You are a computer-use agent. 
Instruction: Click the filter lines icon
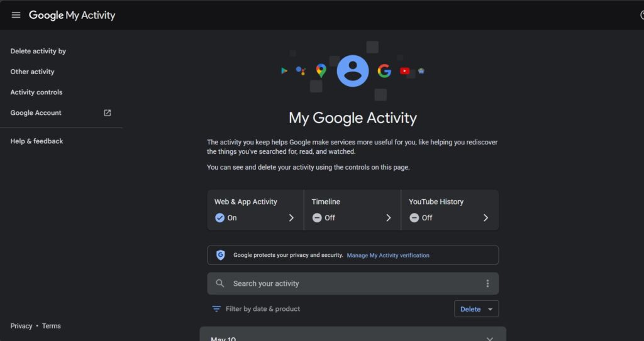click(x=216, y=308)
